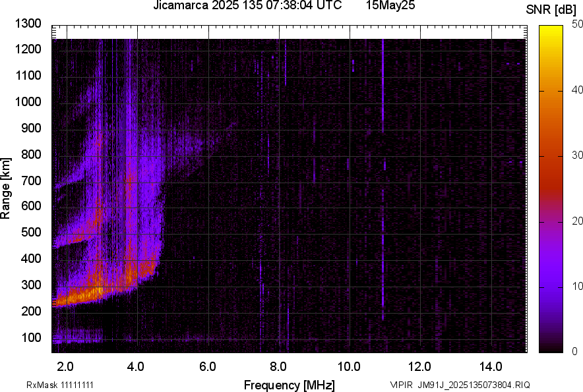Click the colorbar tick label '10'
Image resolution: width=583 pixels, height=392 pixels.
pyautogui.click(x=578, y=286)
